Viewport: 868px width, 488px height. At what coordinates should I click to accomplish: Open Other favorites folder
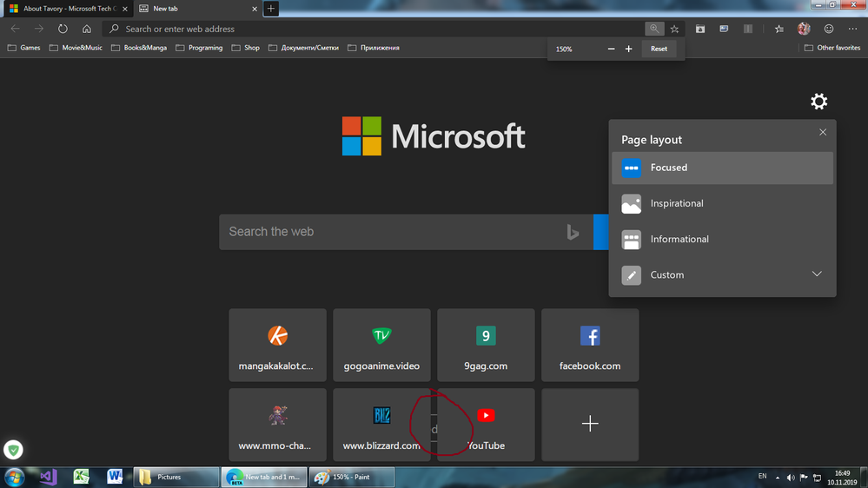pos(832,48)
